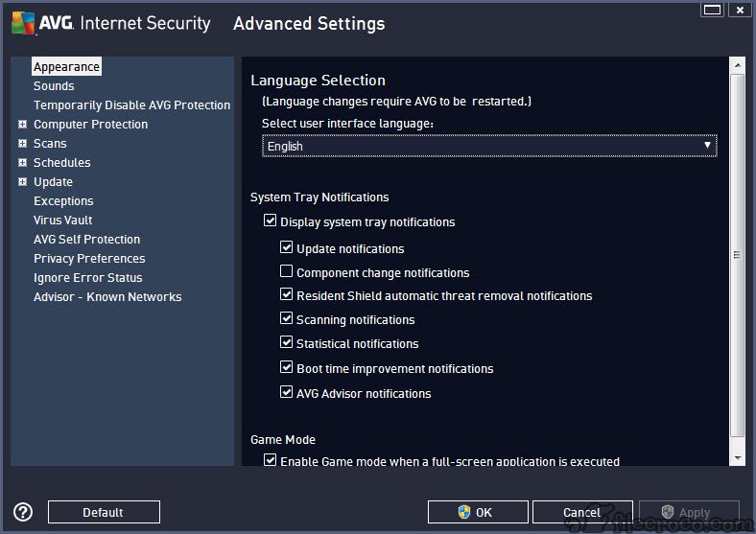
Task: Open Advisor - Known Networks settings
Action: [107, 297]
